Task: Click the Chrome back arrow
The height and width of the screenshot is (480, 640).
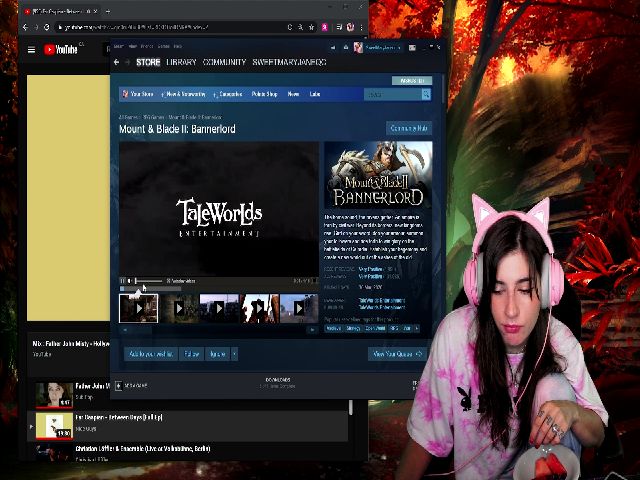Action: pyautogui.click(x=25, y=27)
